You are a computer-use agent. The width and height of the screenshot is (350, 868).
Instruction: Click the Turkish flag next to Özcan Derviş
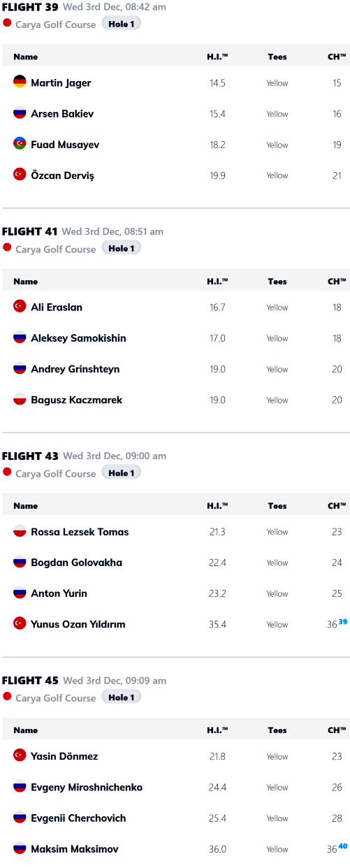(20, 175)
